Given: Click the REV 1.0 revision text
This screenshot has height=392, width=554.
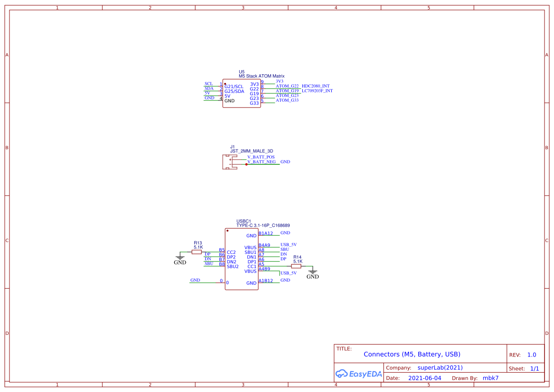Looking at the screenshot, I should 532,354.
